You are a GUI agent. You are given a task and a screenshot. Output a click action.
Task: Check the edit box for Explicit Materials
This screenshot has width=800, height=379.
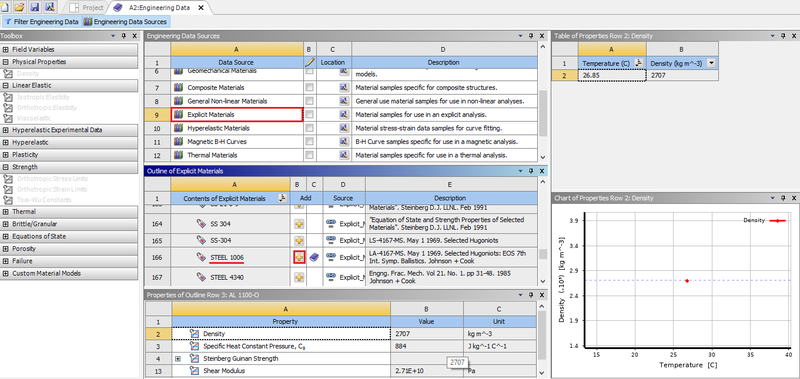point(309,115)
